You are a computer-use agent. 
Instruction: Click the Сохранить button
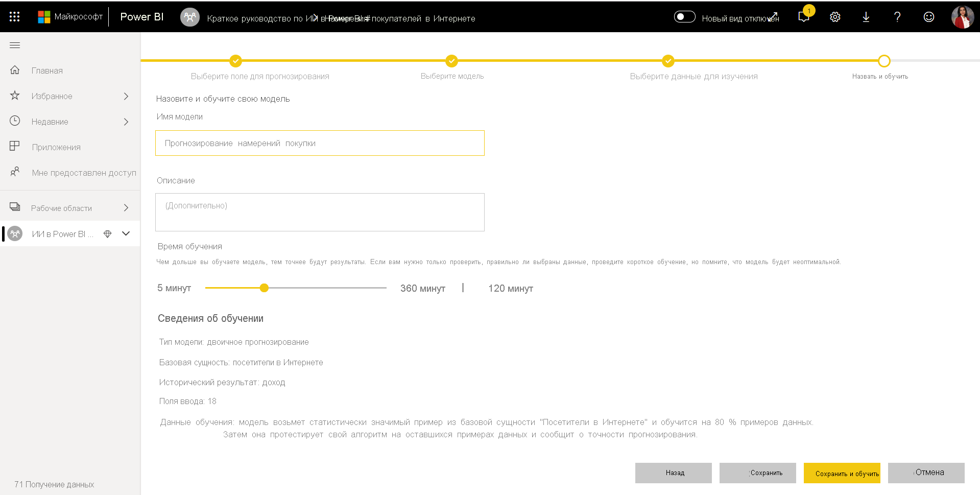pos(758,473)
